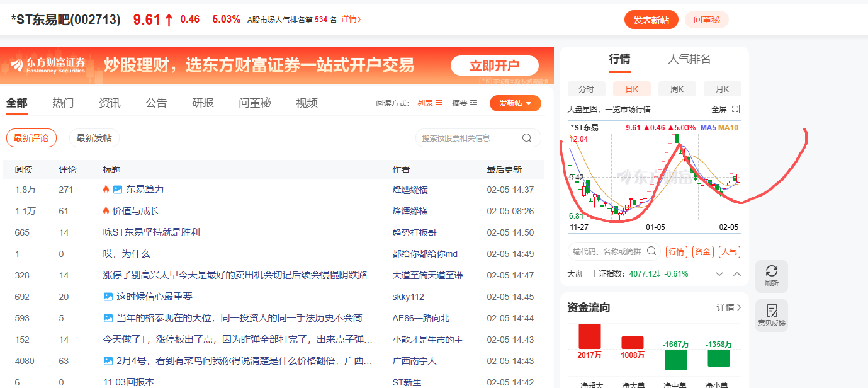This screenshot has width=868, height=388.
Task: Click the *ST东易 K-line chart
Action: pos(655,177)
